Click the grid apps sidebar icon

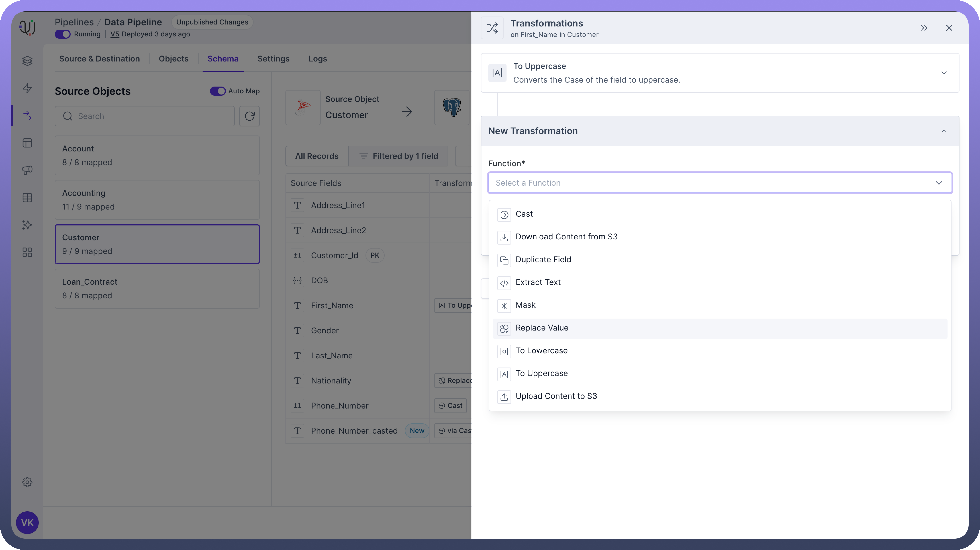tap(27, 252)
